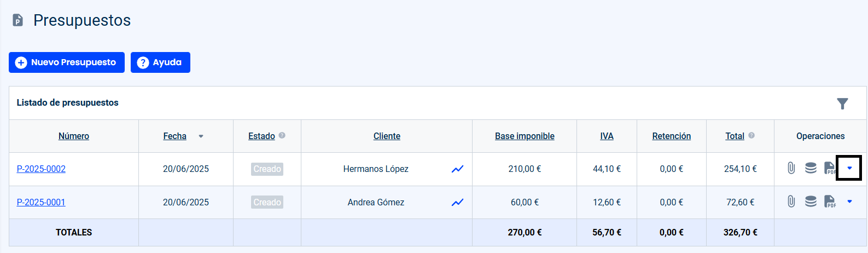Open the Ayuda help button

pyautogui.click(x=160, y=62)
